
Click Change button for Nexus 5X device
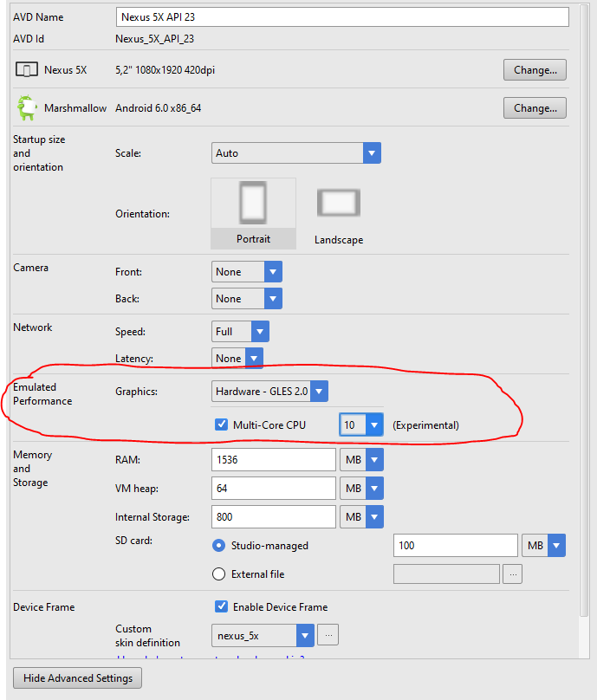[535, 70]
